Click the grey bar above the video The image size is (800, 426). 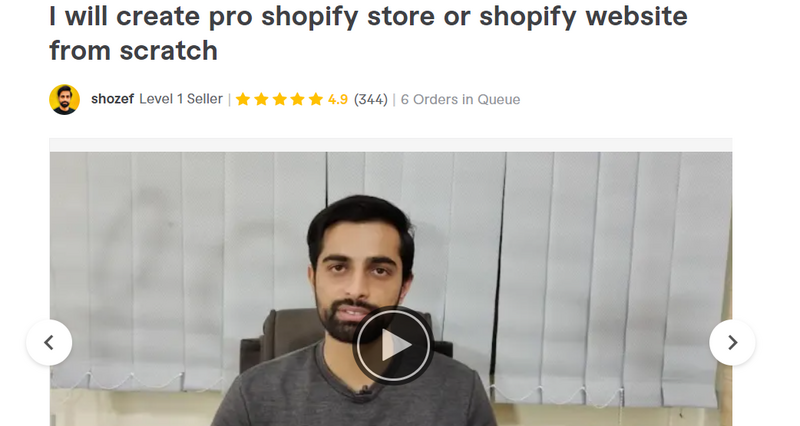391,145
